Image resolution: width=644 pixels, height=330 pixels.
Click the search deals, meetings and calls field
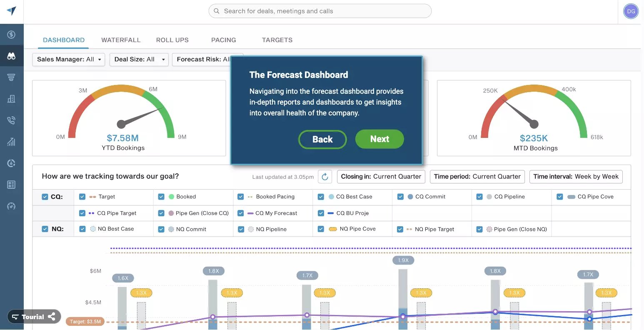tap(320, 11)
